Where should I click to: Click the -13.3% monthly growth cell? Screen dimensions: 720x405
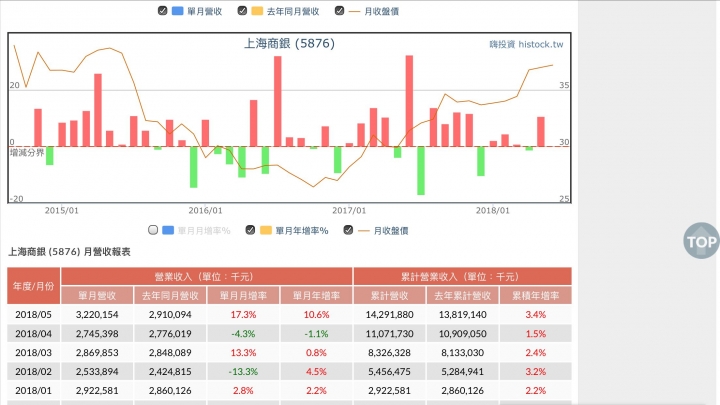243,371
